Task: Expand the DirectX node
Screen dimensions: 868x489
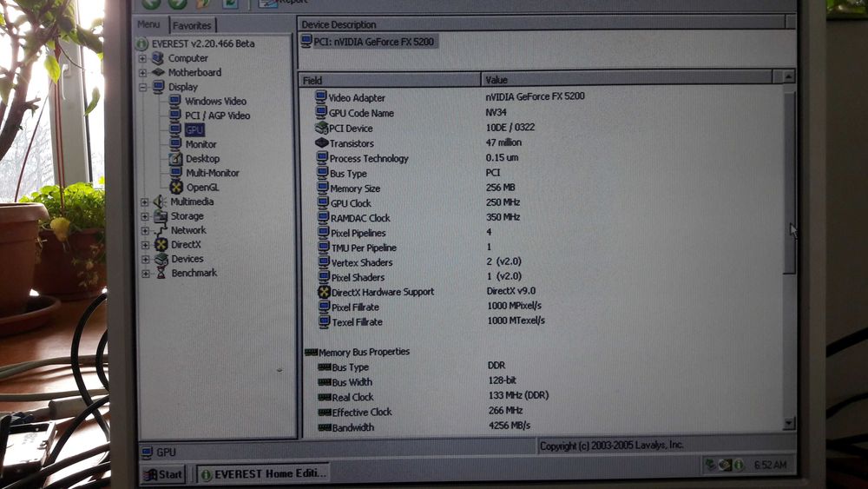Action: [x=146, y=245]
